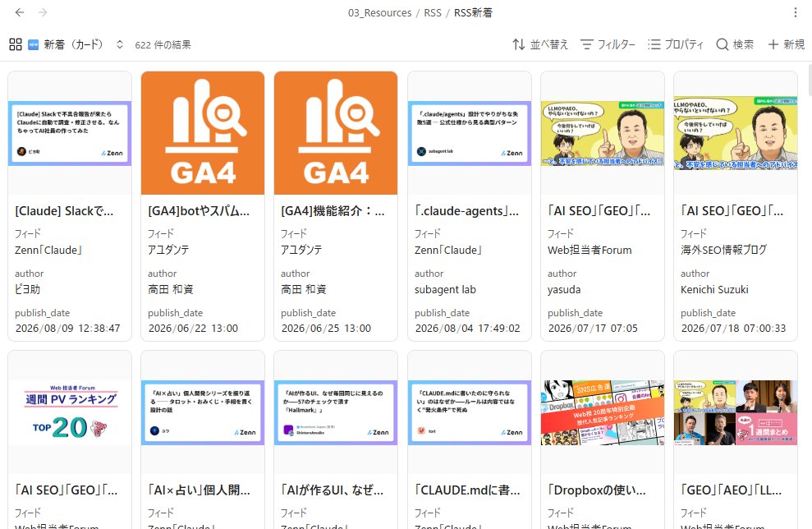The height and width of the screenshot is (529, 812).
Task: Click the title [GA4]botやスパム...
Action: click(x=199, y=211)
